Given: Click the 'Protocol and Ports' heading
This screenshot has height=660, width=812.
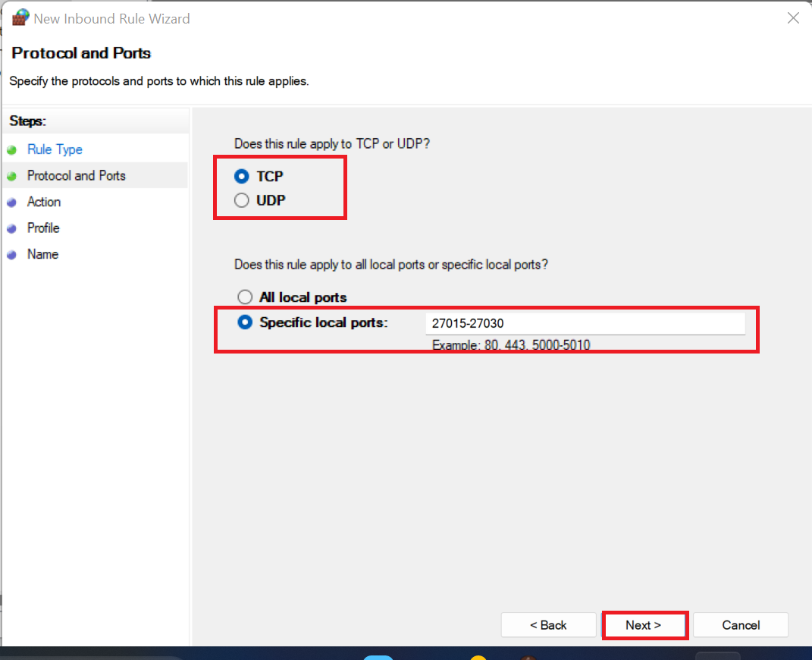Looking at the screenshot, I should point(81,53).
